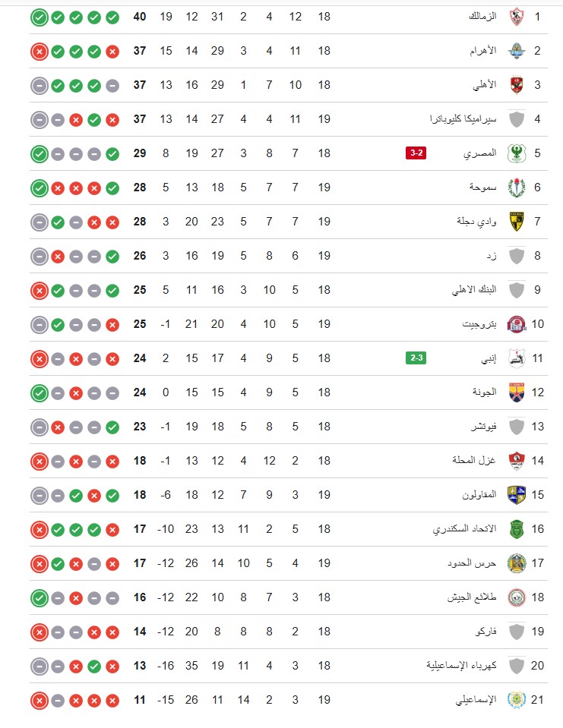Click the red Al Ahly club logo

pos(517,85)
